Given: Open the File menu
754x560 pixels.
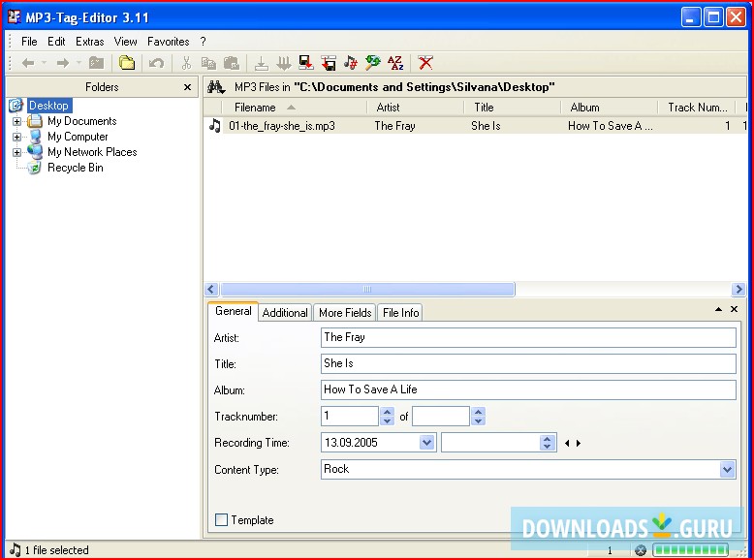Looking at the screenshot, I should pyautogui.click(x=29, y=42).
